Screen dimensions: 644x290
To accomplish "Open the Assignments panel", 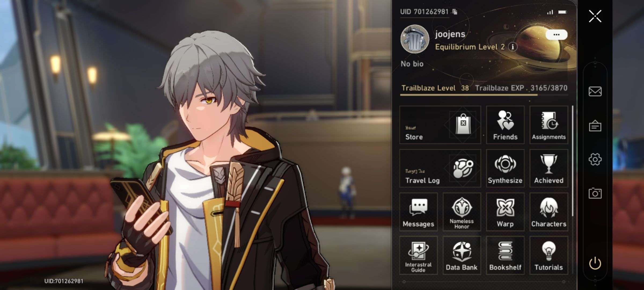I will coord(549,125).
